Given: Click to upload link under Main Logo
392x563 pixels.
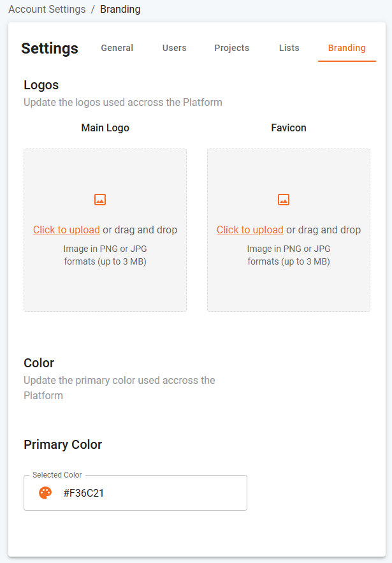Looking at the screenshot, I should 66,230.
